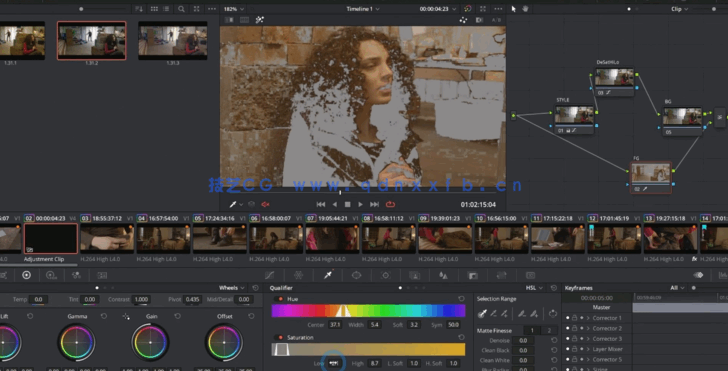728x371 pixels.
Task: Switch gallery to grid view icon
Action: [154, 9]
